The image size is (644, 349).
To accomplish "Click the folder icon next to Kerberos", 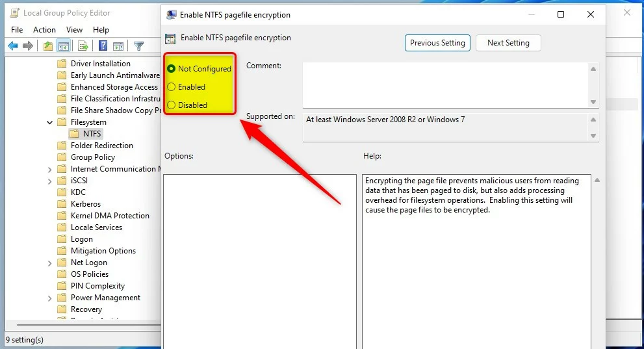I will tap(62, 204).
